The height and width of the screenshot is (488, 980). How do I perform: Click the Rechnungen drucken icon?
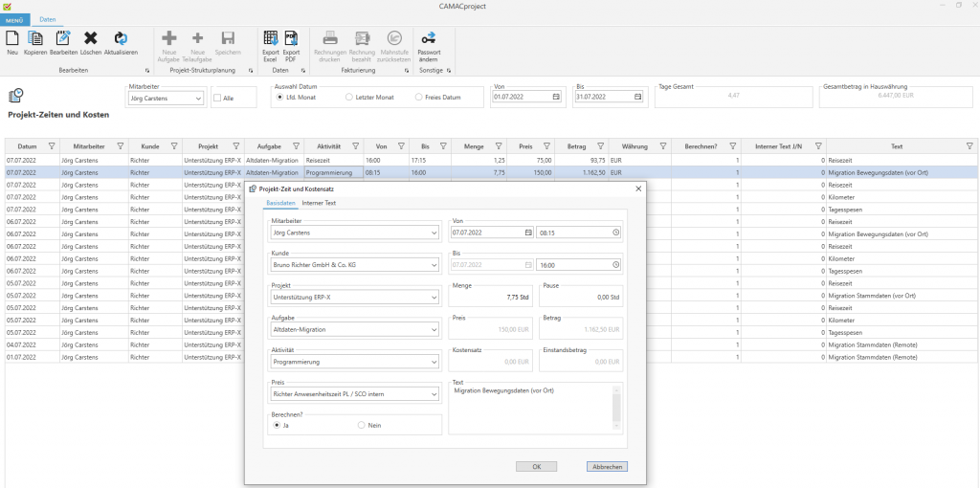(330, 38)
